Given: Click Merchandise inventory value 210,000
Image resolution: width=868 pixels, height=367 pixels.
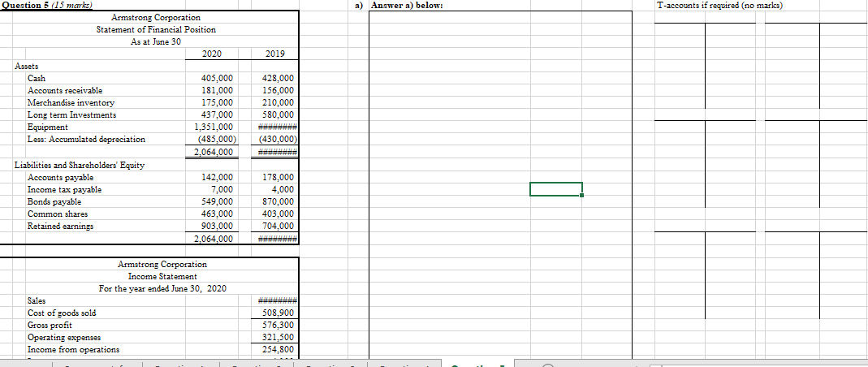Looking at the screenshot, I should pyautogui.click(x=279, y=103).
